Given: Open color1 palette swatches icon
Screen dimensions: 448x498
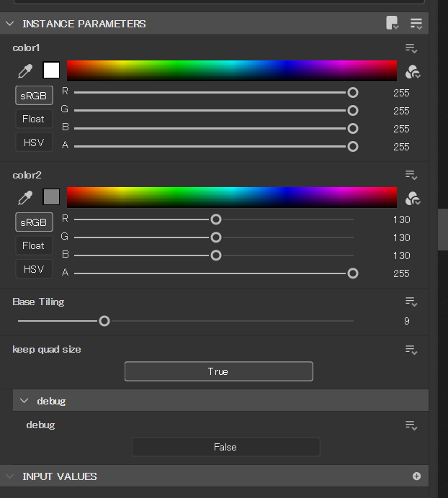Looking at the screenshot, I should click(x=413, y=71).
